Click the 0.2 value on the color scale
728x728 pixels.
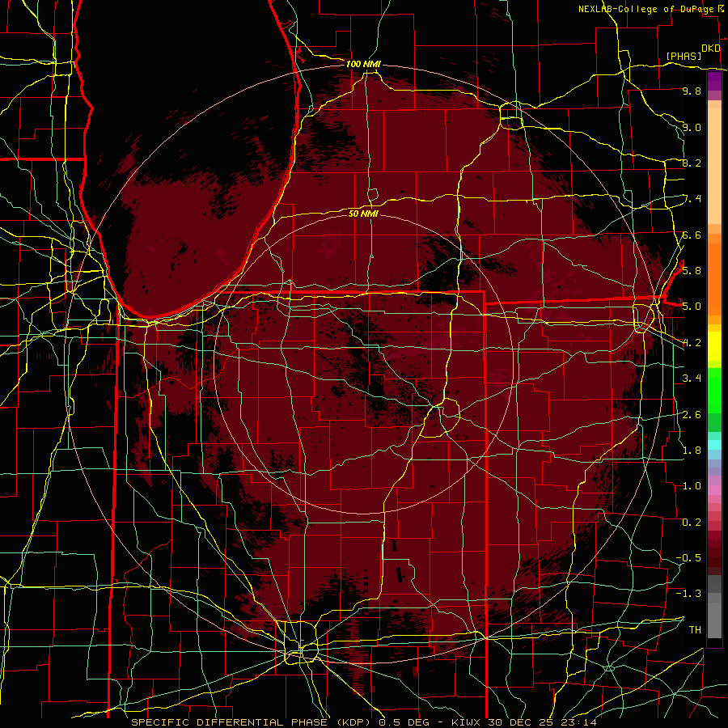pyautogui.click(x=692, y=522)
